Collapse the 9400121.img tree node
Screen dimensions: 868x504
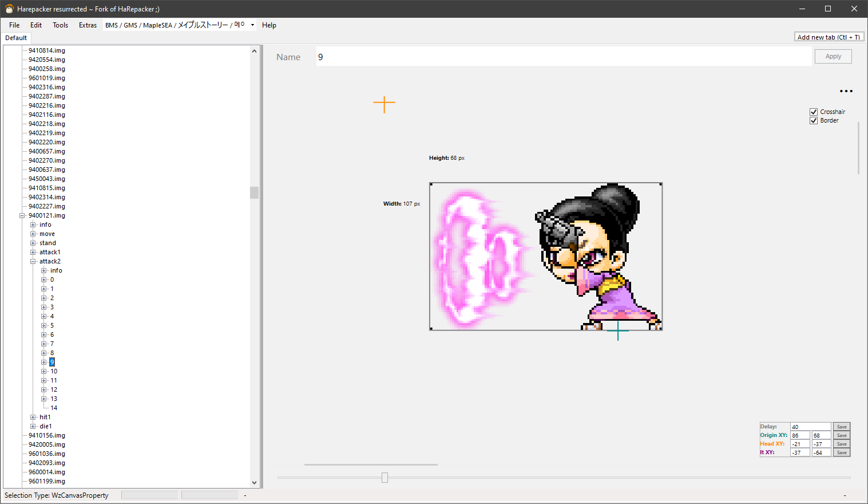[x=22, y=216]
